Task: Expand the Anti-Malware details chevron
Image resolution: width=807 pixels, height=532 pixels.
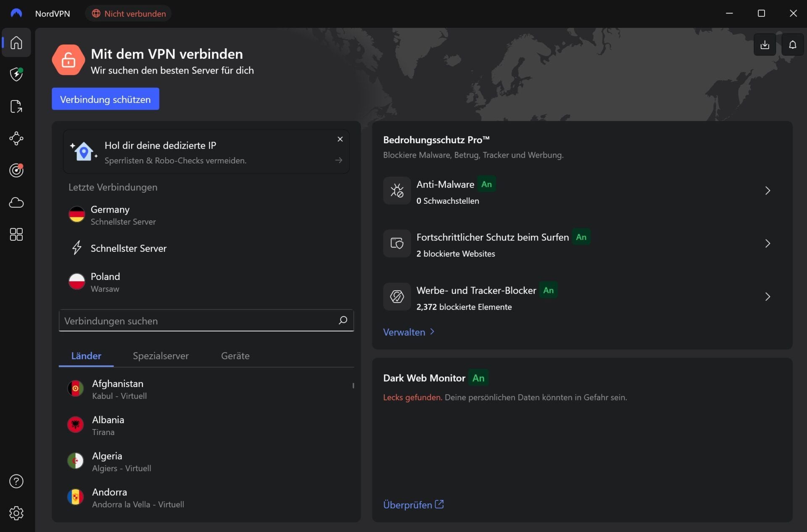Action: pos(768,190)
